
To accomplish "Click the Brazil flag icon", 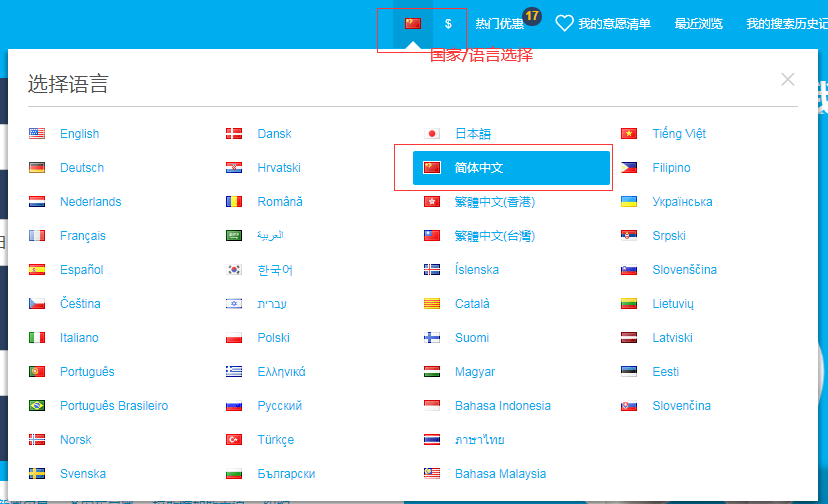I will point(37,406).
